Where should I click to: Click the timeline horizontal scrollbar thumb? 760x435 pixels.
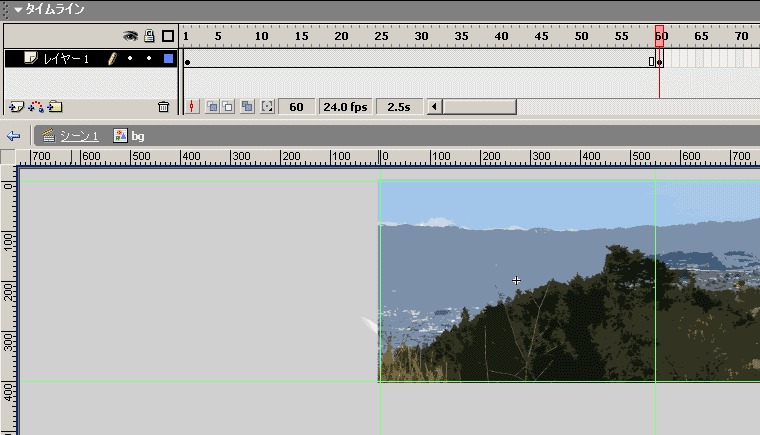tap(480, 107)
